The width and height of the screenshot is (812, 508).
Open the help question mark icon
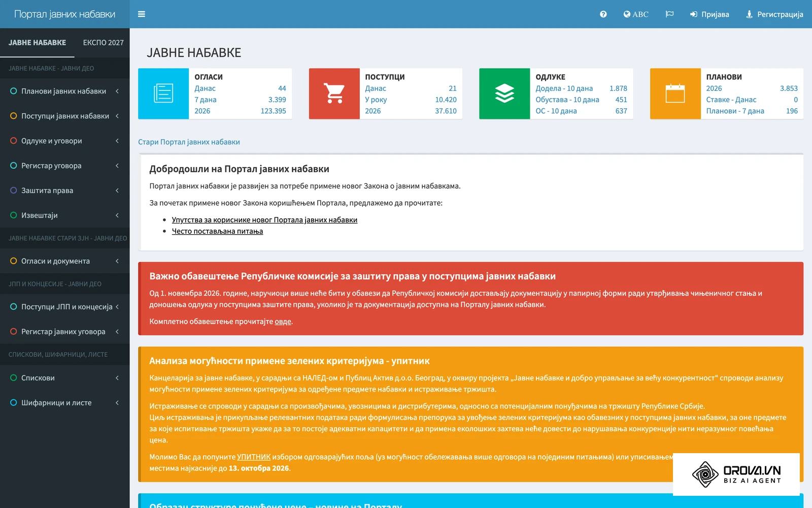pos(603,14)
